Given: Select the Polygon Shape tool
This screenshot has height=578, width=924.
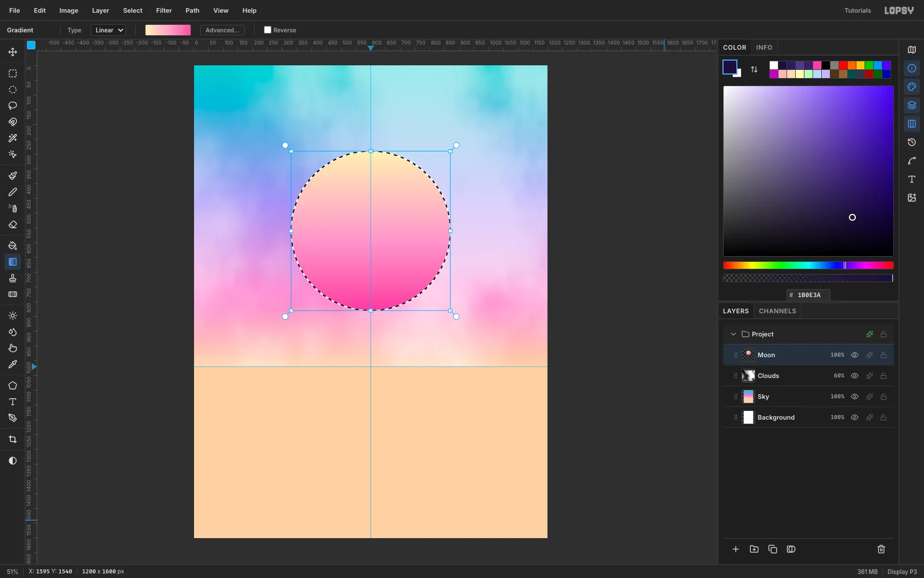Looking at the screenshot, I should (x=13, y=386).
